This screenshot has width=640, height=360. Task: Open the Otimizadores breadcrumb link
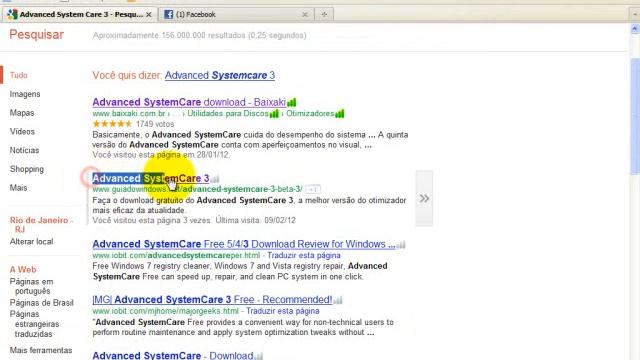[310, 113]
